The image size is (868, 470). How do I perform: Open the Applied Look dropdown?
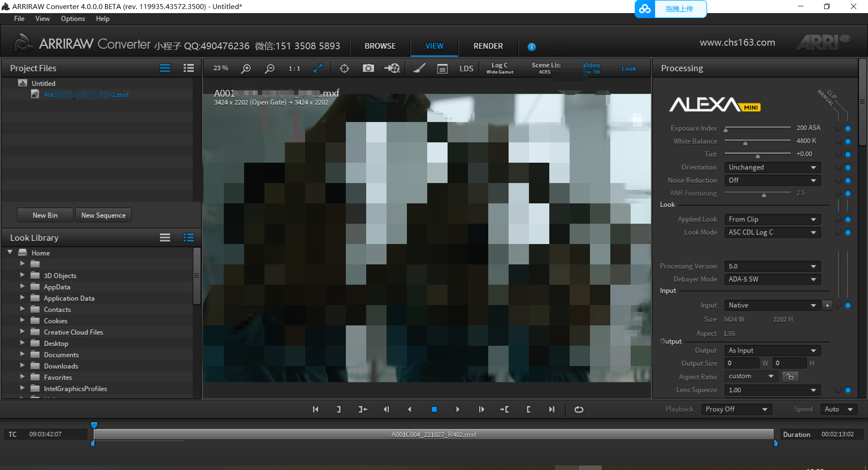click(772, 219)
